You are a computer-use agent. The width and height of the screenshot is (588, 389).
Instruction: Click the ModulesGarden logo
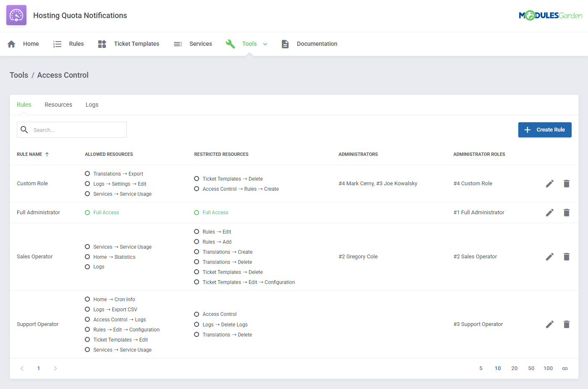(x=550, y=16)
